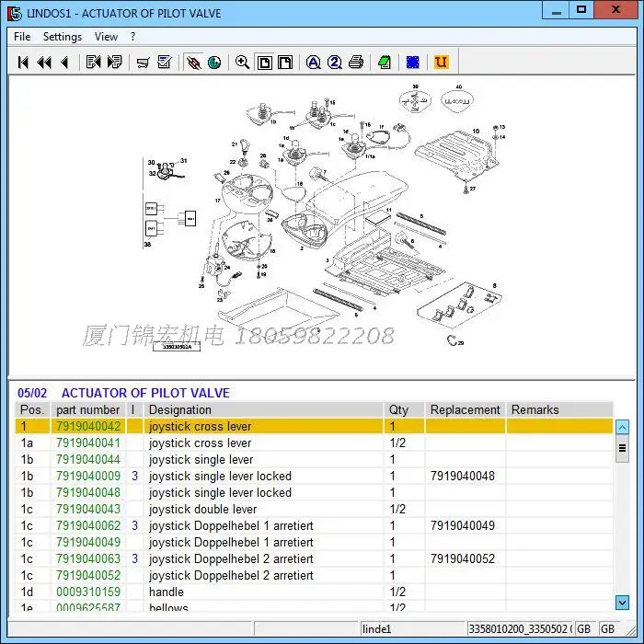Open the shopping cart icon
The image size is (644, 644).
click(143, 63)
